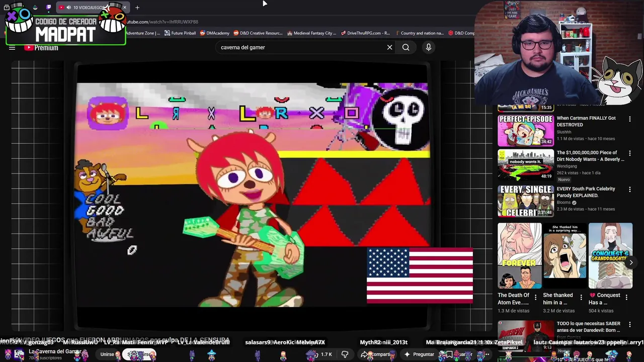Open D&D Creative Resourc... bookmark

point(258,33)
